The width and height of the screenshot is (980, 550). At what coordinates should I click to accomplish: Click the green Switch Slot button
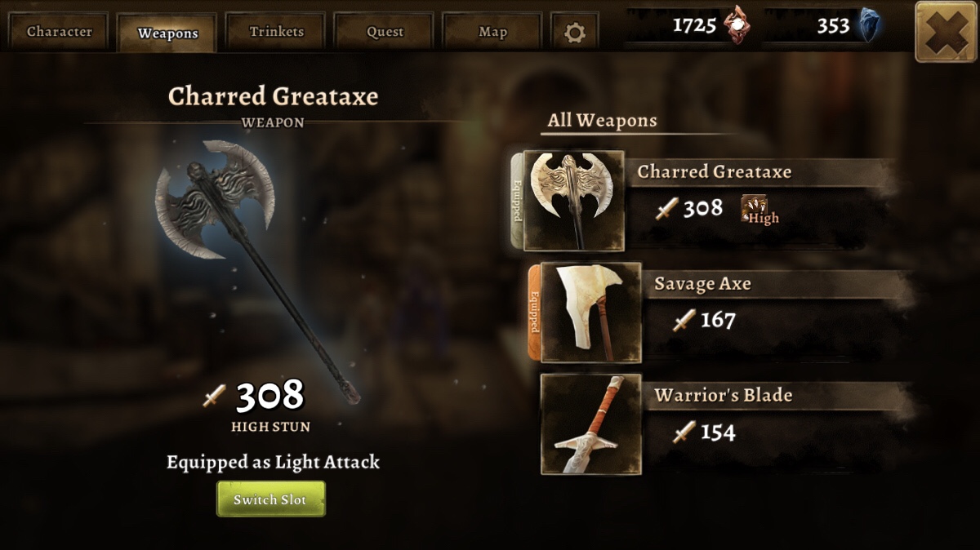(x=271, y=499)
